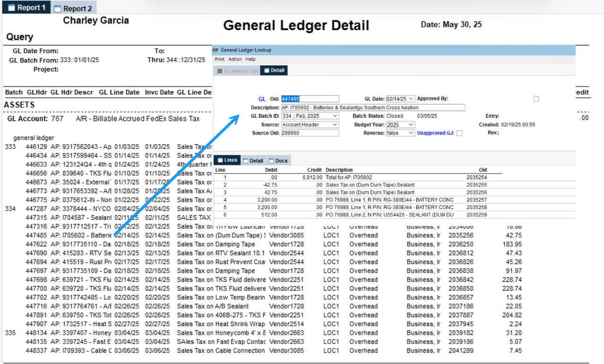This screenshot has width=604, height=364.
Task: Check the Approved By checkbox
Action: (536, 98)
